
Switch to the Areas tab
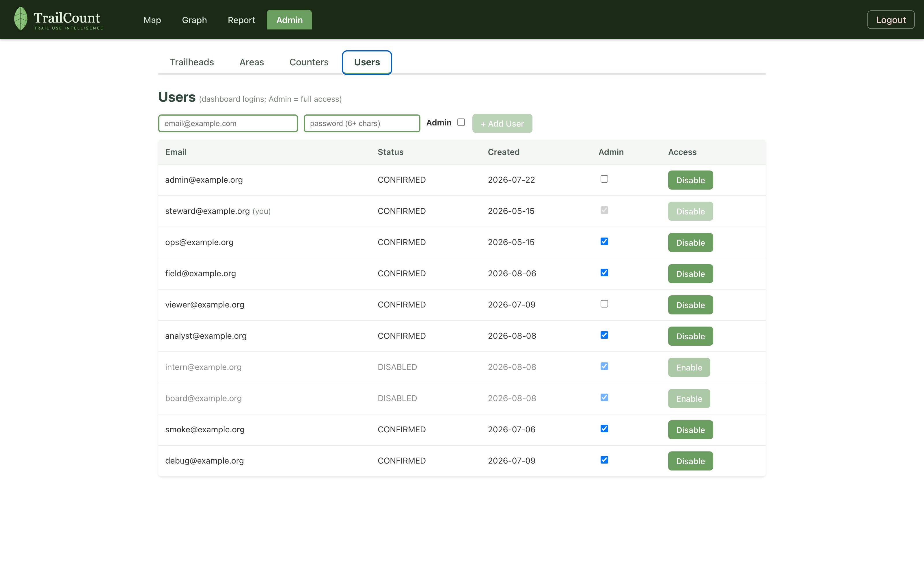coord(252,62)
